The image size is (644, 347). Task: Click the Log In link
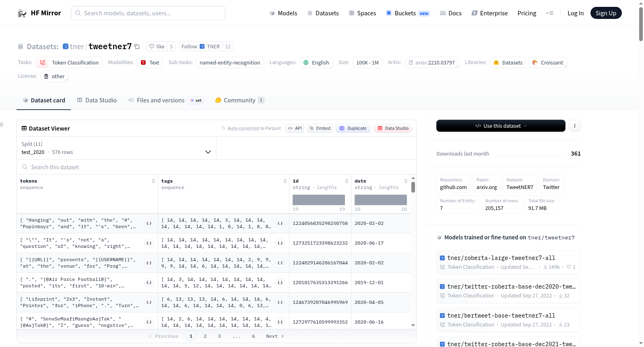(x=576, y=13)
